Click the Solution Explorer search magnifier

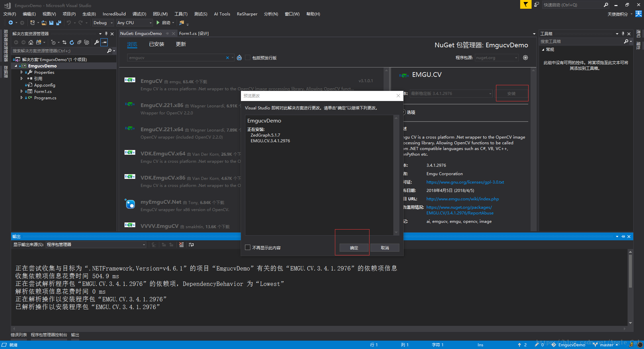109,51
